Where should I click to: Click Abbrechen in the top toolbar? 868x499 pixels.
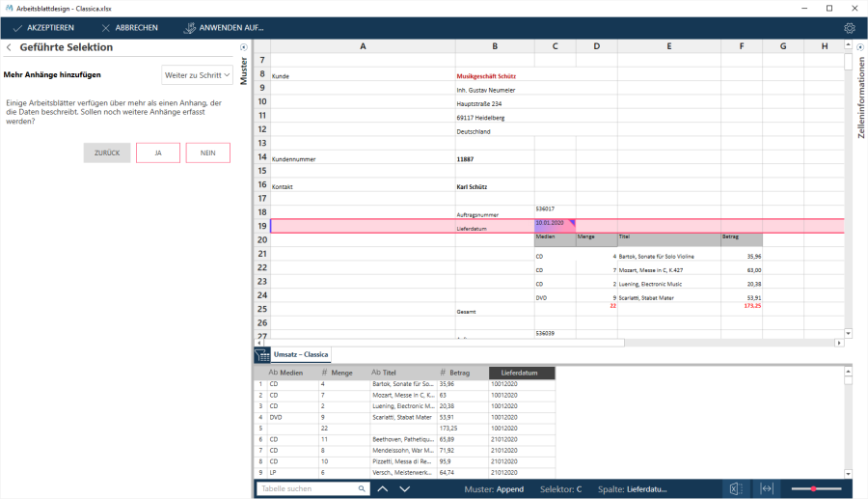coord(129,28)
